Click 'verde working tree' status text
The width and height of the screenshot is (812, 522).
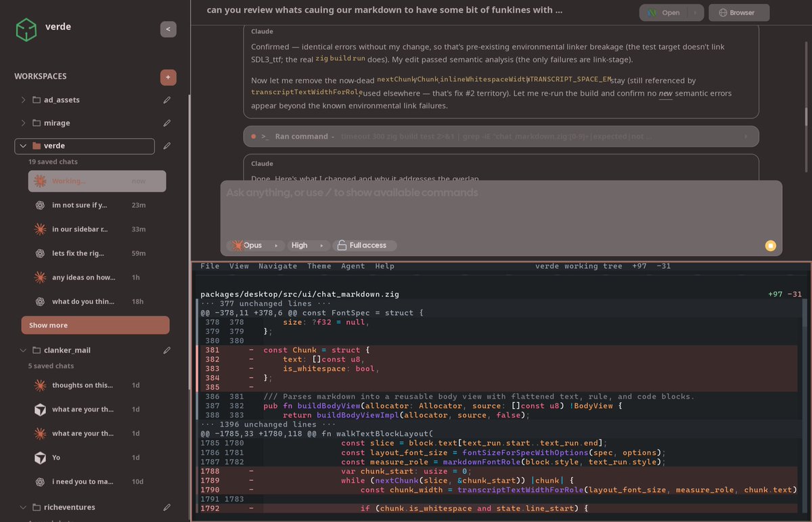click(x=579, y=266)
